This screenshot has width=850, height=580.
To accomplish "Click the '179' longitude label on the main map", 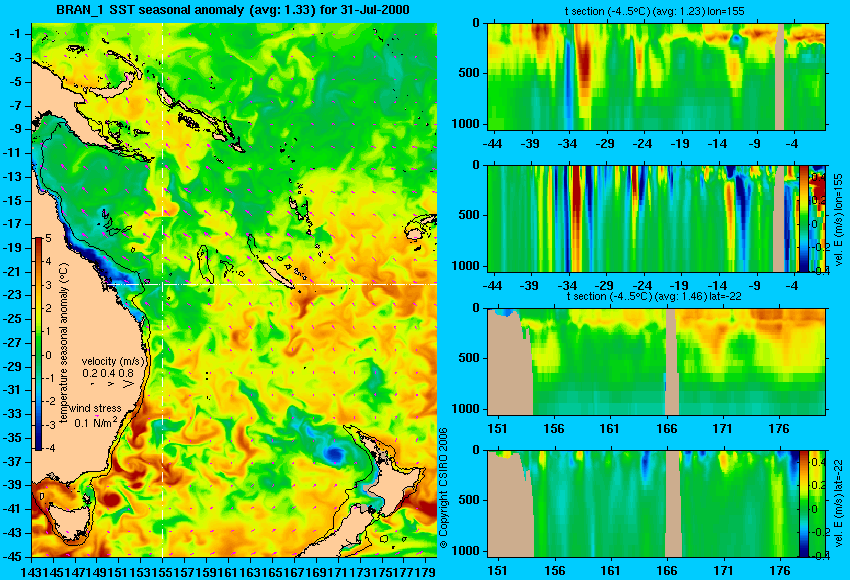I will pyautogui.click(x=428, y=571).
